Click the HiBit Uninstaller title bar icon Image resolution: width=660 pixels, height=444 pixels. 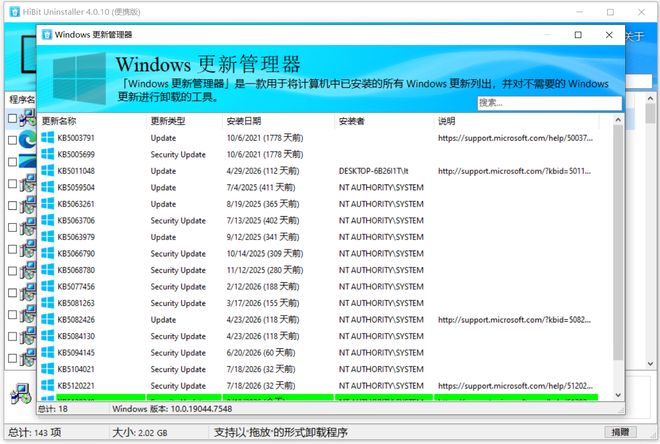pos(14,12)
